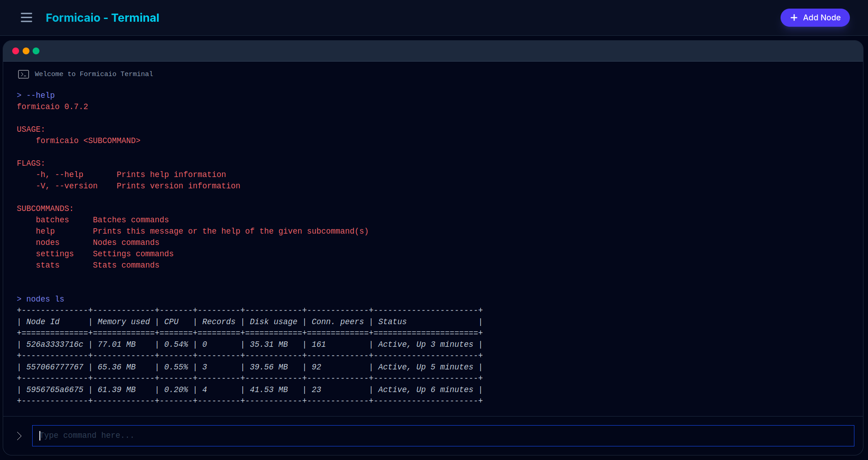Click memory value 77.01 MB

[116, 344]
